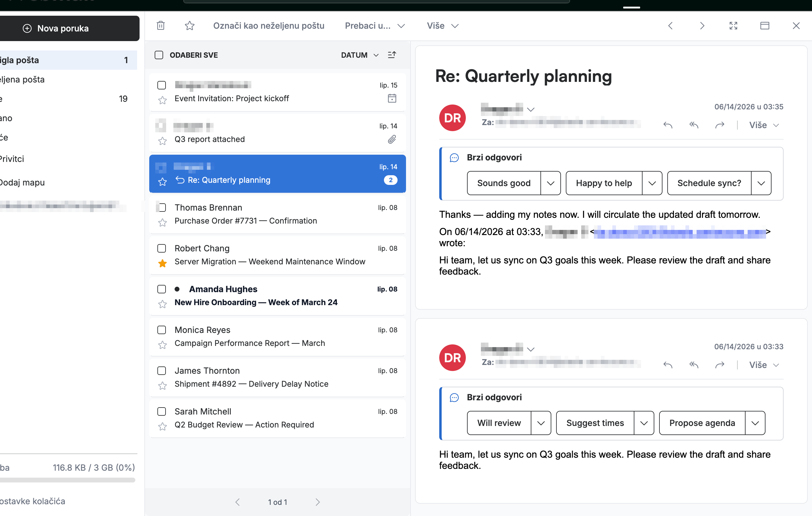Go to previous page of mail list

[238, 502]
